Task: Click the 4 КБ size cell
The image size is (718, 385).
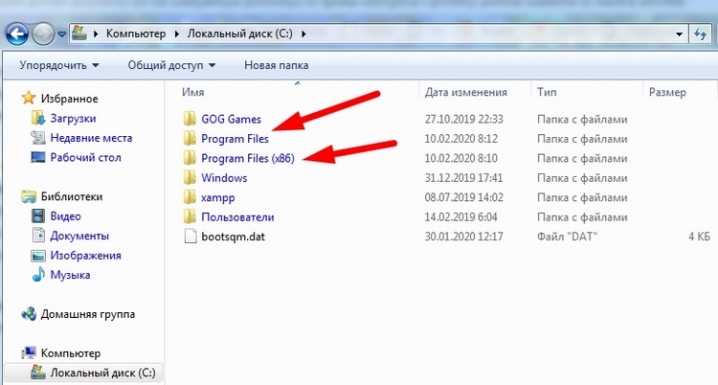Action: tap(699, 237)
